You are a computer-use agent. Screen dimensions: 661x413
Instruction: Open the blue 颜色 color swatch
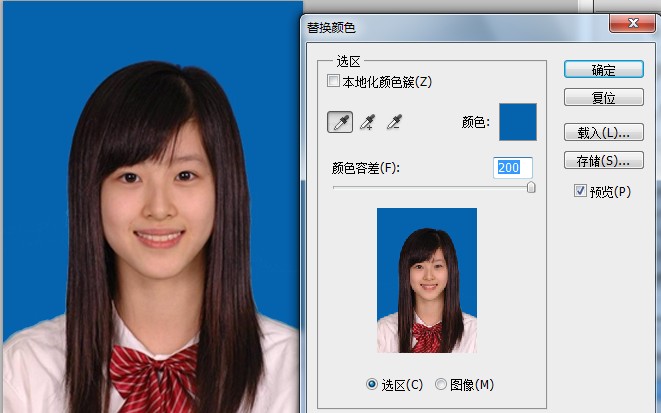[518, 122]
